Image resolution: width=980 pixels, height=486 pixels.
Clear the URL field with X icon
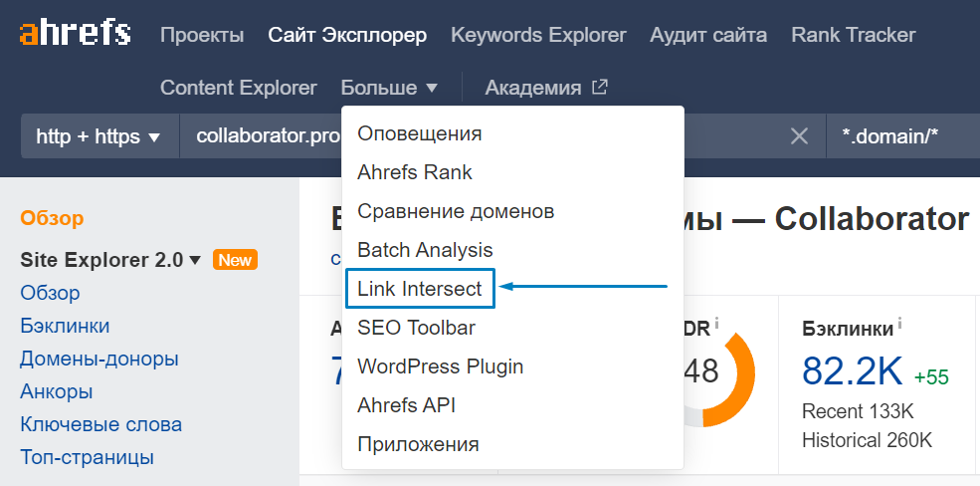click(799, 136)
